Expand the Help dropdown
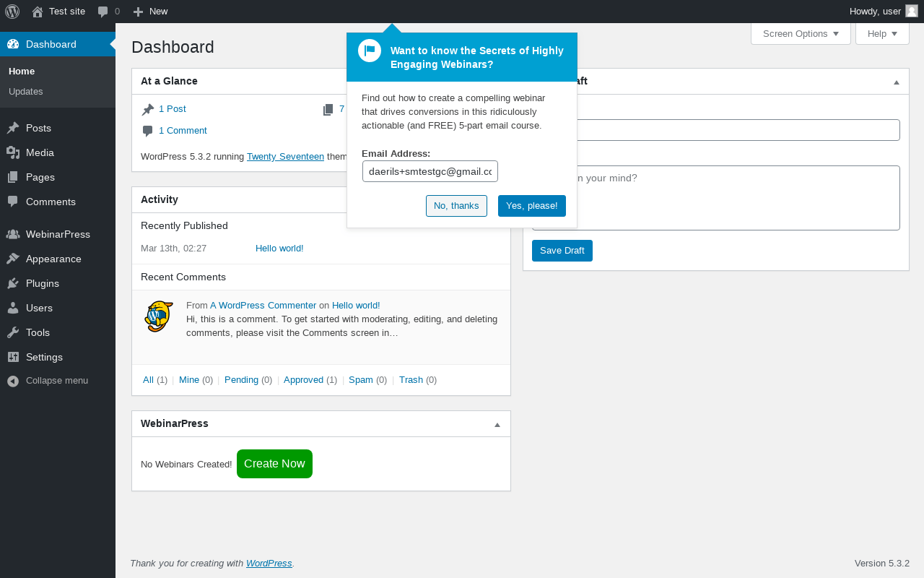 882,33
